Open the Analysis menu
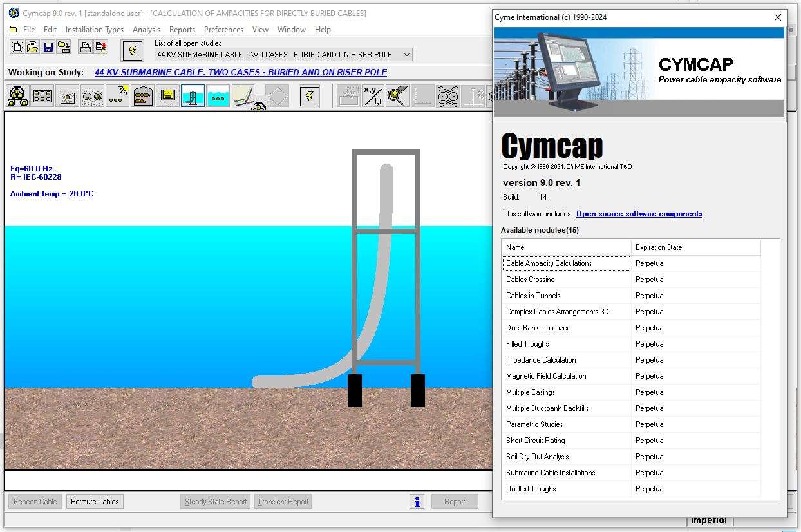 (146, 30)
